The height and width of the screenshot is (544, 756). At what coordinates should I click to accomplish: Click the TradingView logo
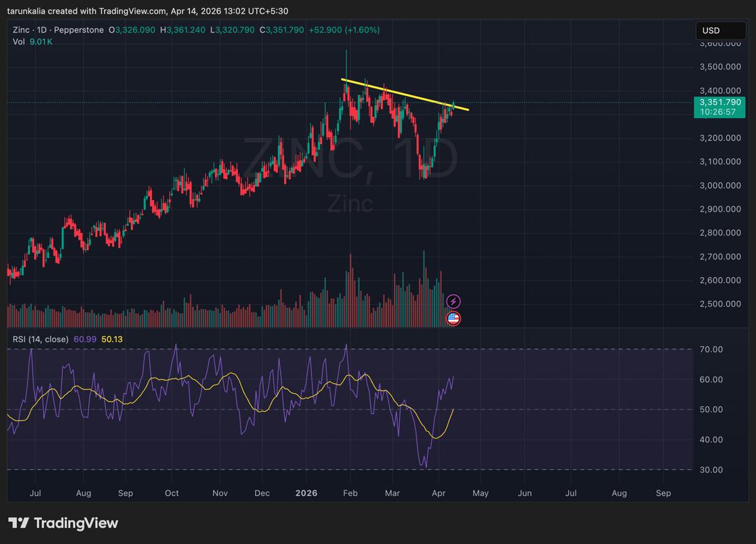click(62, 523)
